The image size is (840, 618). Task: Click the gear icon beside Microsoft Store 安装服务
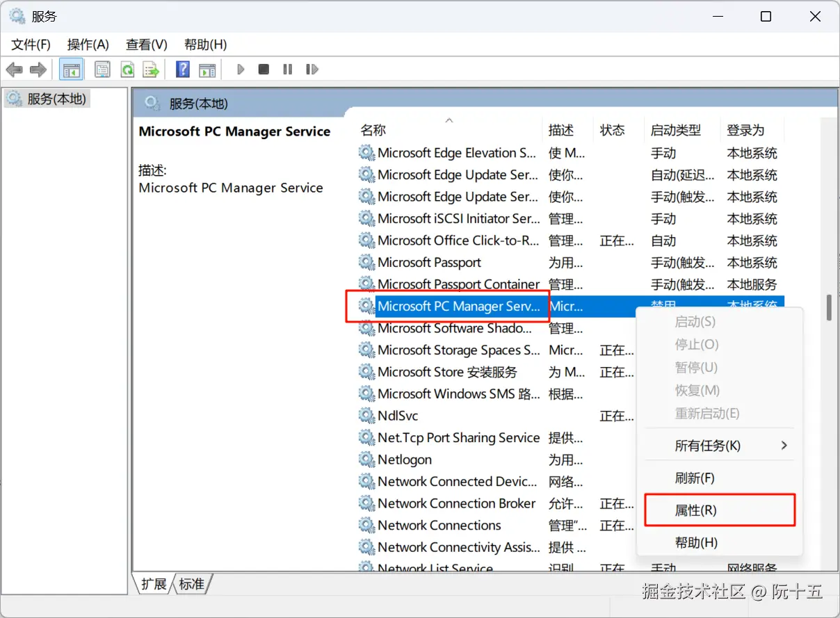point(366,372)
